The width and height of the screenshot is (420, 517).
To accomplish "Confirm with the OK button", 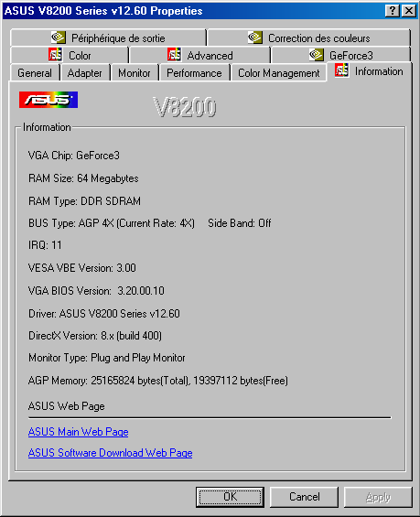I will (x=230, y=497).
